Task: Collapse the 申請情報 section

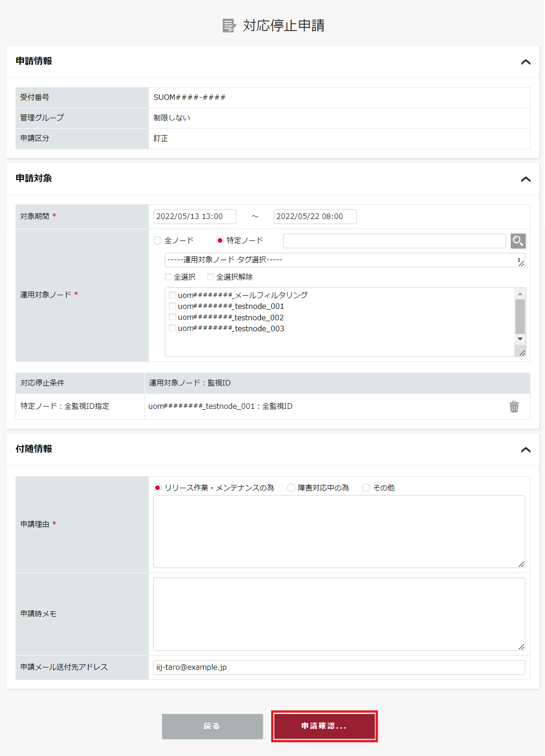Action: click(526, 62)
